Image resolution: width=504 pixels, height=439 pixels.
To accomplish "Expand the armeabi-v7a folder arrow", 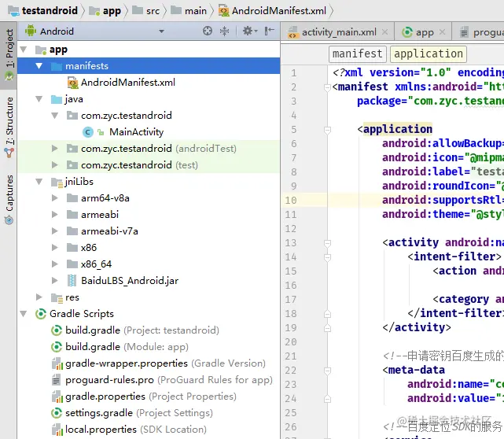I will tap(54, 231).
